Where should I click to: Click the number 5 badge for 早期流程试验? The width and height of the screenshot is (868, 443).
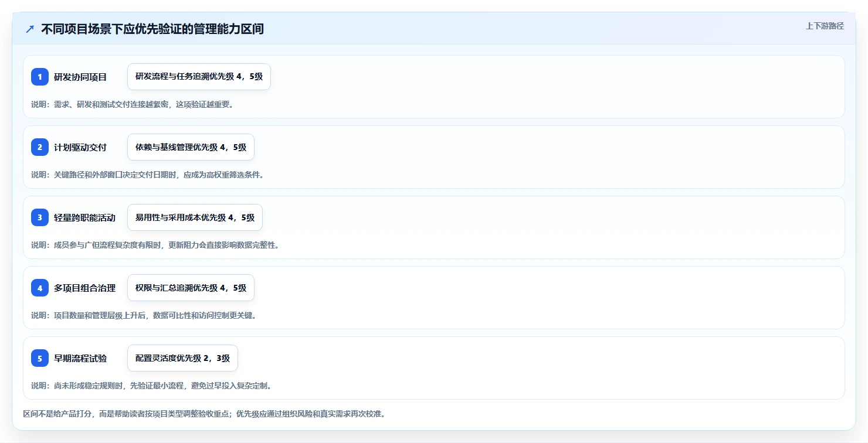tap(40, 358)
